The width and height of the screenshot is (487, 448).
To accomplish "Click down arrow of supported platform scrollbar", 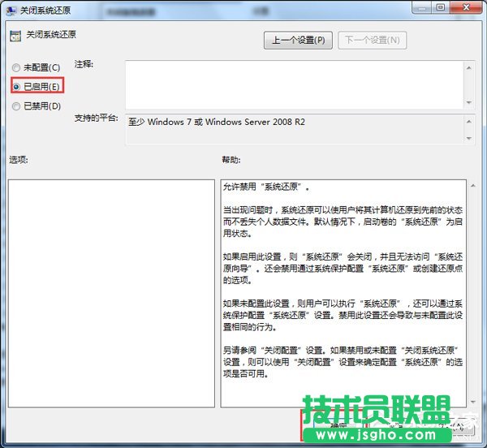I will point(469,138).
